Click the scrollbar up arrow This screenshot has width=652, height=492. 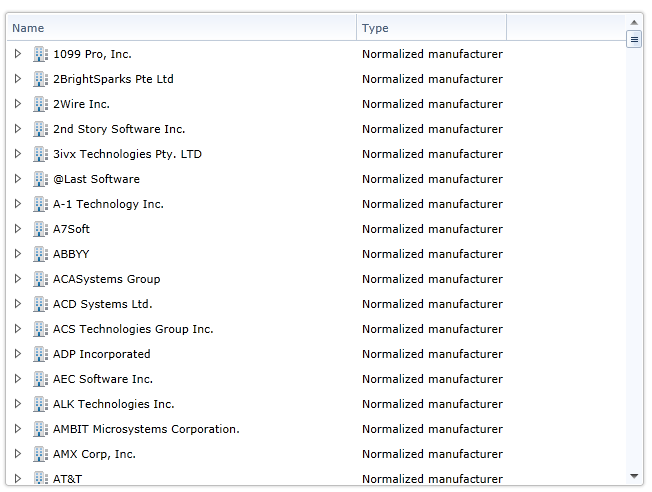(x=634, y=22)
